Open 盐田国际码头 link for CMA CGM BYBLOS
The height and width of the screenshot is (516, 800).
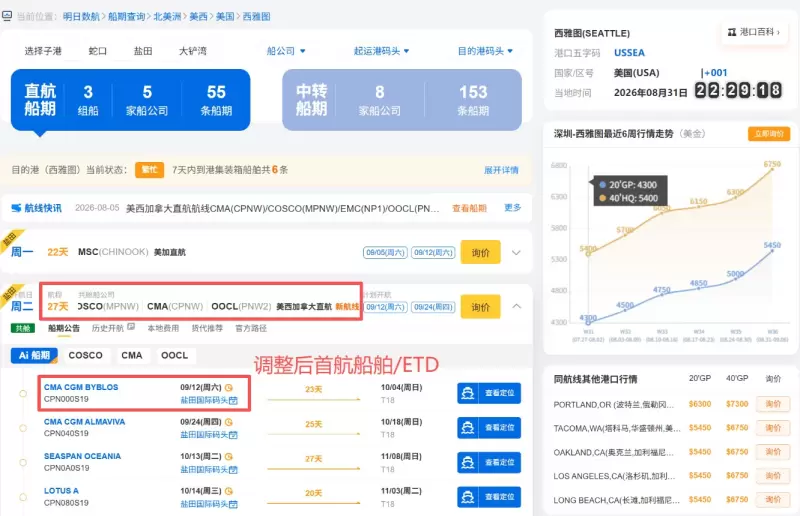(209, 400)
